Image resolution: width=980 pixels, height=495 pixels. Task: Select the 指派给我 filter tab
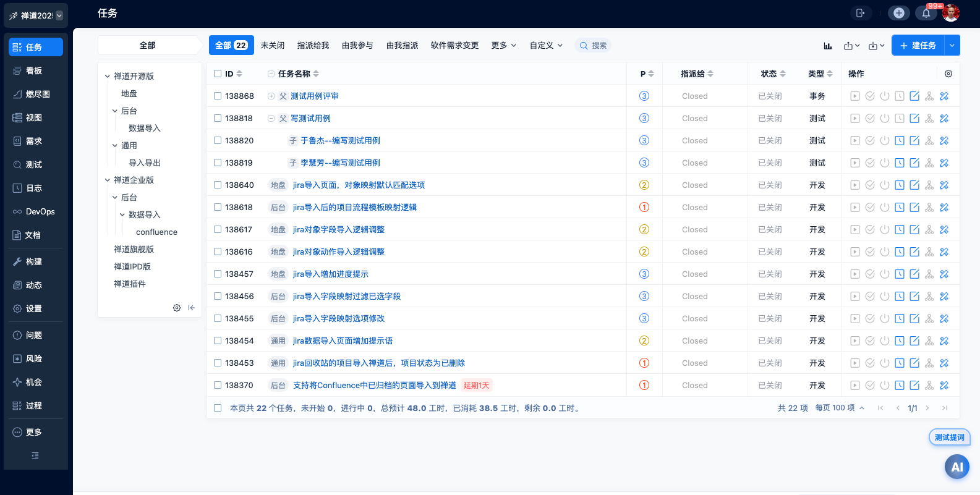313,46
